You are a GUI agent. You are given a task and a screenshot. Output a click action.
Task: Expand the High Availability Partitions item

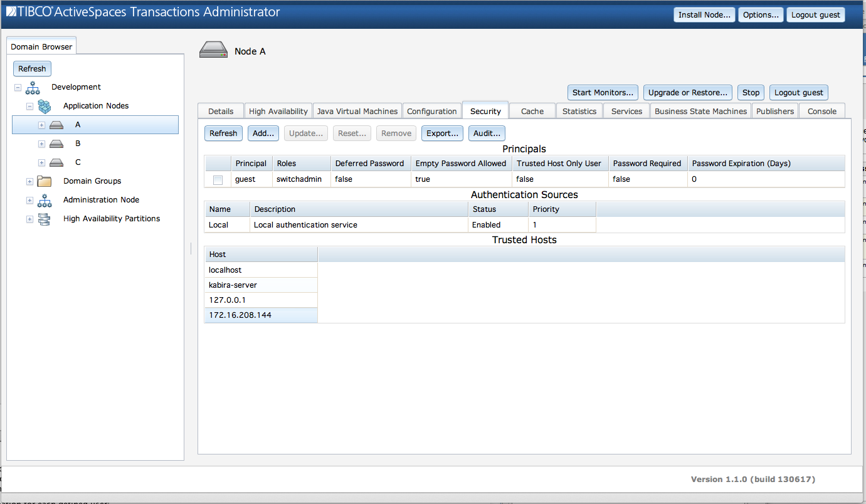[29, 219]
